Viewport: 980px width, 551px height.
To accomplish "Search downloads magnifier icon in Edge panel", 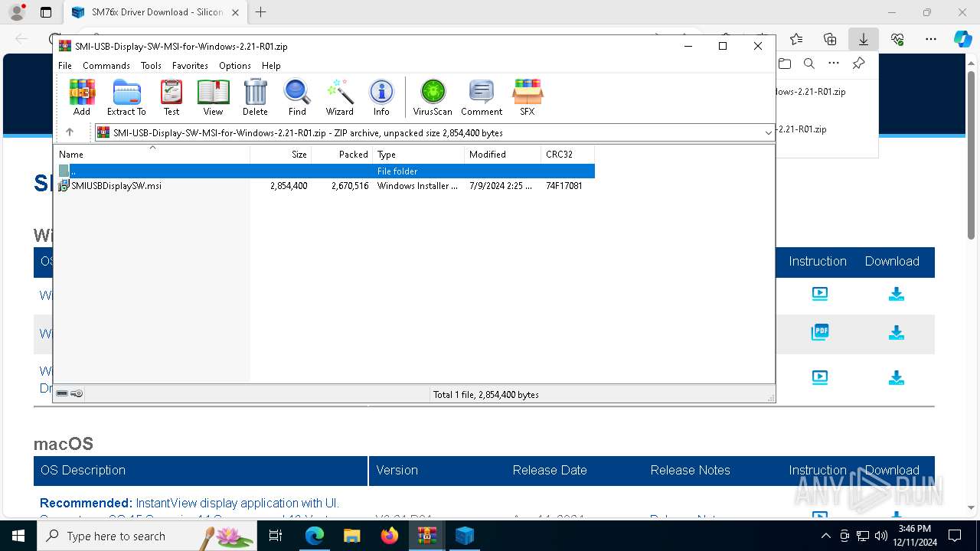I will [809, 64].
